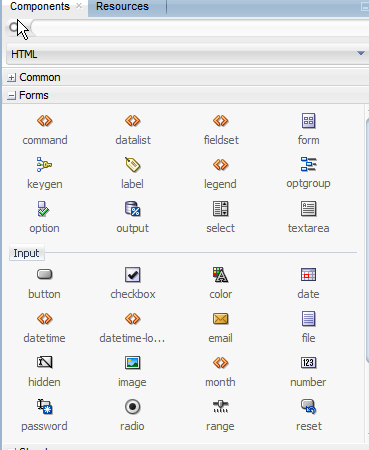Select the keygen component icon
Image resolution: width=369 pixels, height=450 pixels.
tap(44, 164)
